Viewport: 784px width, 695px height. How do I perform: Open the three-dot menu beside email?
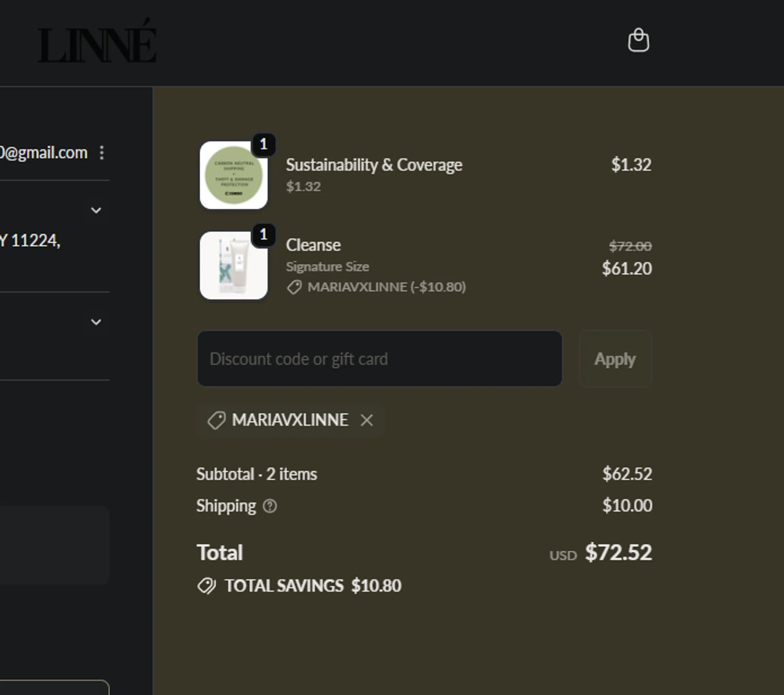tap(101, 153)
